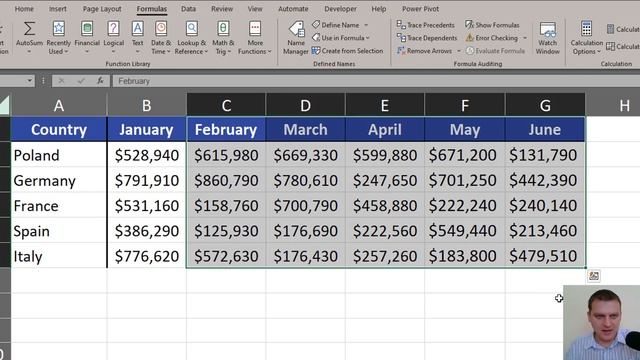Click the formula bar Cancel X icon
Image resolution: width=640 pixels, height=360 pixels.
[x=61, y=81]
